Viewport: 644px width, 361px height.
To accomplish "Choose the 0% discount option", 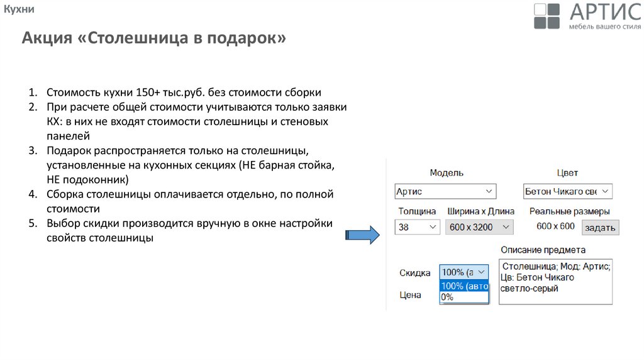I will (464, 297).
